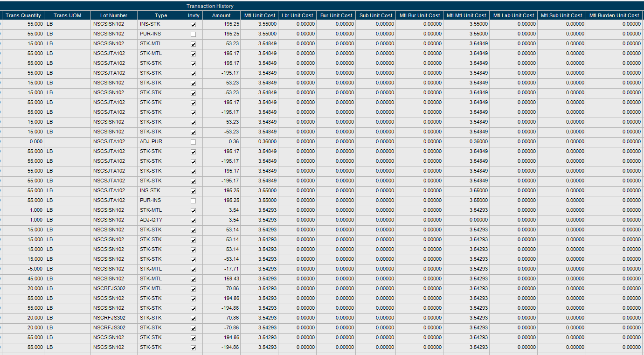The height and width of the screenshot is (355, 644).
Task: Toggle Invty checkbox in the -17.71 amount row
Action: [x=193, y=269]
